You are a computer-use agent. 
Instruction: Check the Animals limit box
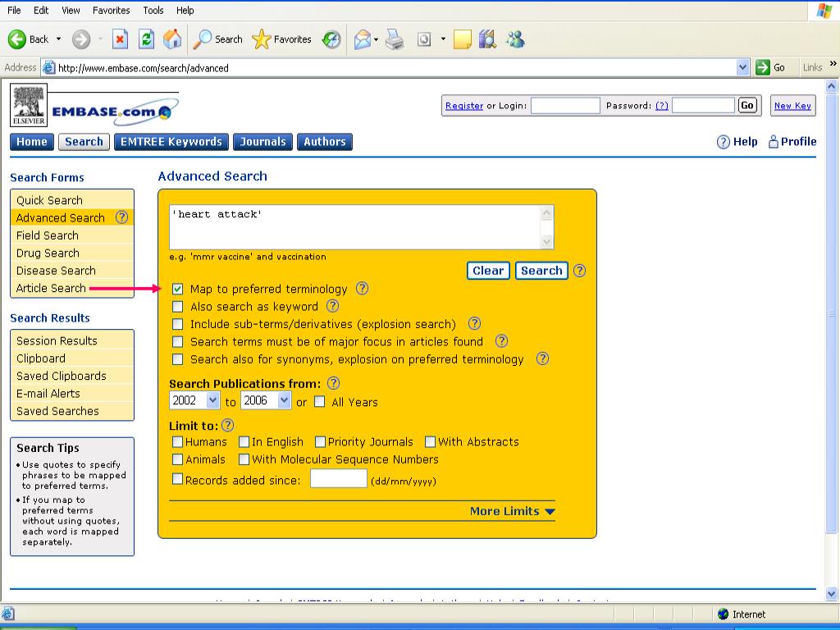pyautogui.click(x=177, y=459)
